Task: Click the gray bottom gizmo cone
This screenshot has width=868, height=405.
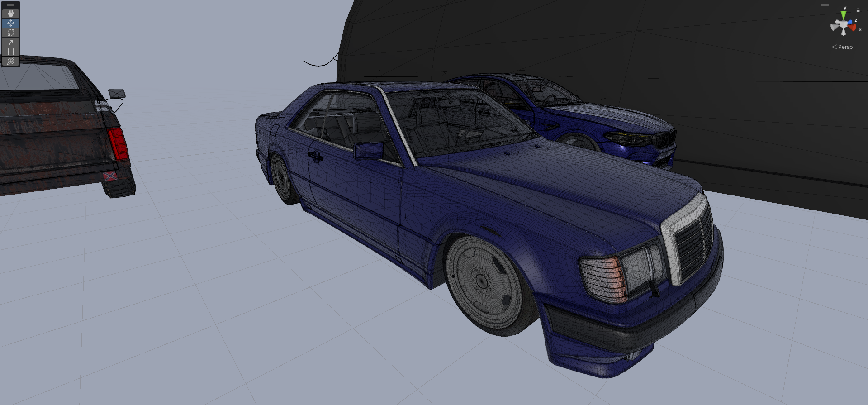Action: [x=843, y=32]
